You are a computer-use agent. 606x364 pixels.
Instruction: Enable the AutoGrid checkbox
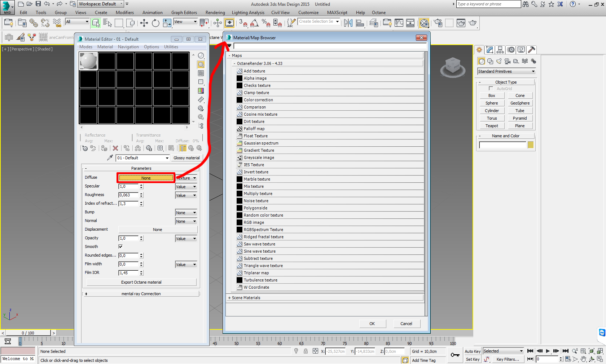[491, 88]
